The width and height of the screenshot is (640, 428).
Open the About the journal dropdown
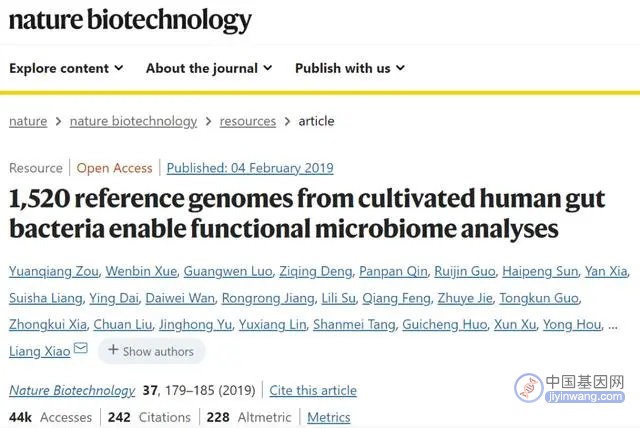click(209, 68)
